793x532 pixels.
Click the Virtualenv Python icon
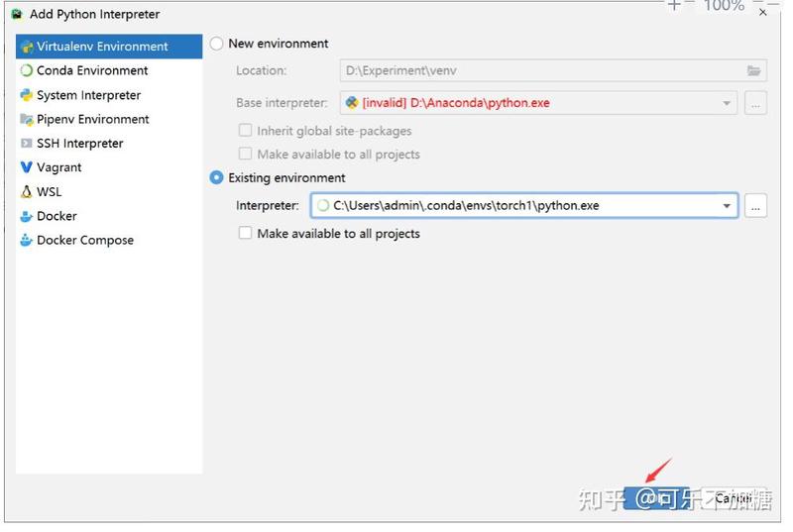tap(27, 47)
